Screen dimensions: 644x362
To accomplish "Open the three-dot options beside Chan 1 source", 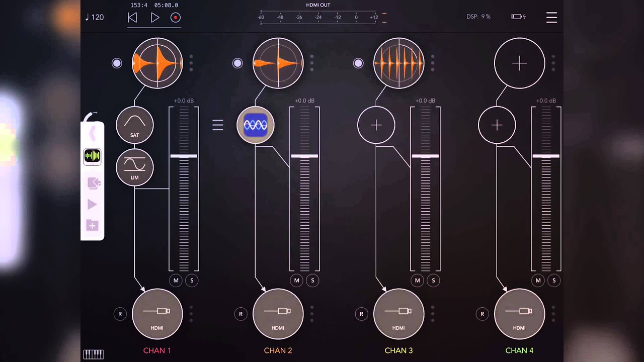I will pyautogui.click(x=191, y=63).
